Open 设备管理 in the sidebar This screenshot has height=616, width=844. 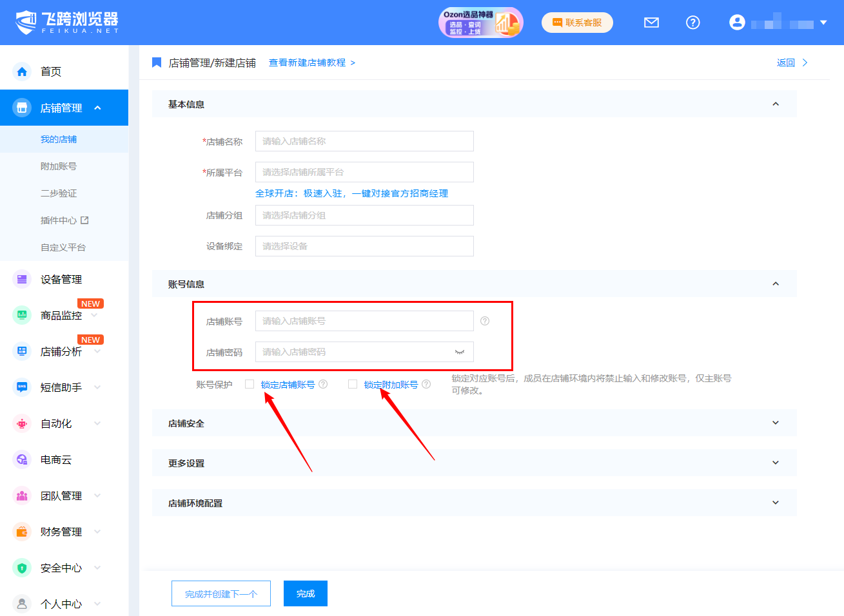(x=61, y=280)
